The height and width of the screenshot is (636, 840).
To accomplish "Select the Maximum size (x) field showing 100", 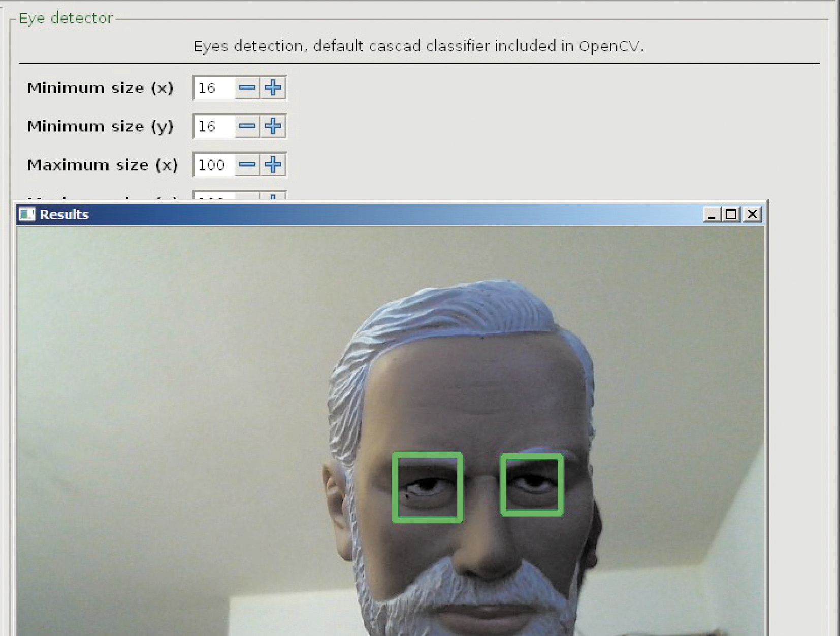I will pyautogui.click(x=214, y=165).
